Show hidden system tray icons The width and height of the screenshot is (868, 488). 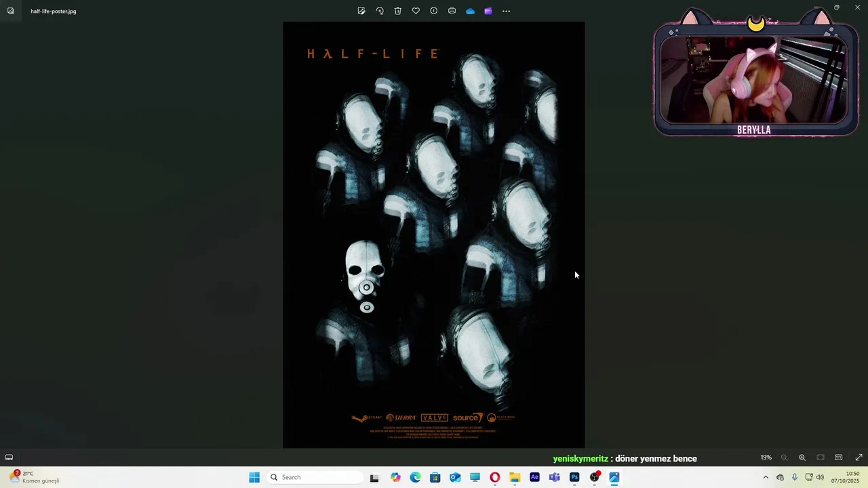pyautogui.click(x=766, y=477)
